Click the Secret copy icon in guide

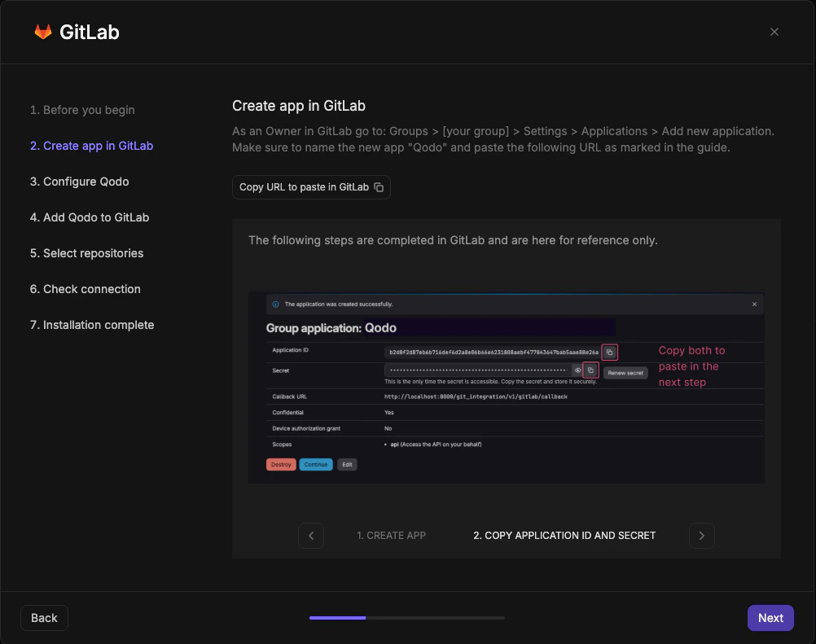[590, 370]
